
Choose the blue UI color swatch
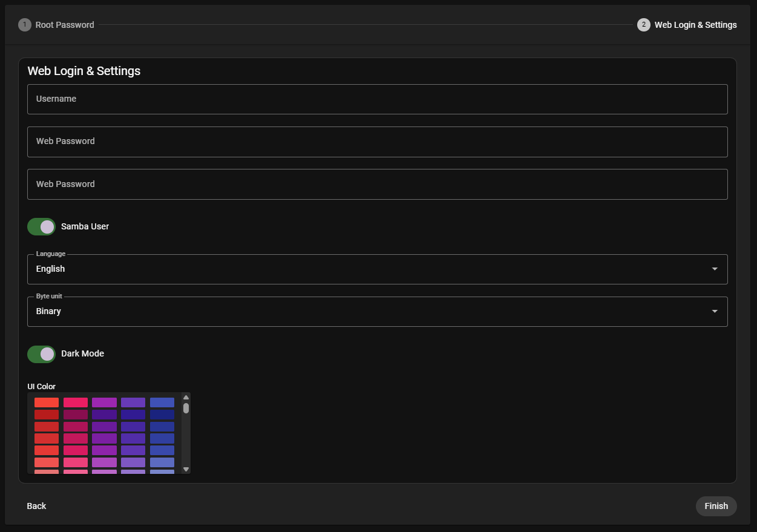(162, 402)
